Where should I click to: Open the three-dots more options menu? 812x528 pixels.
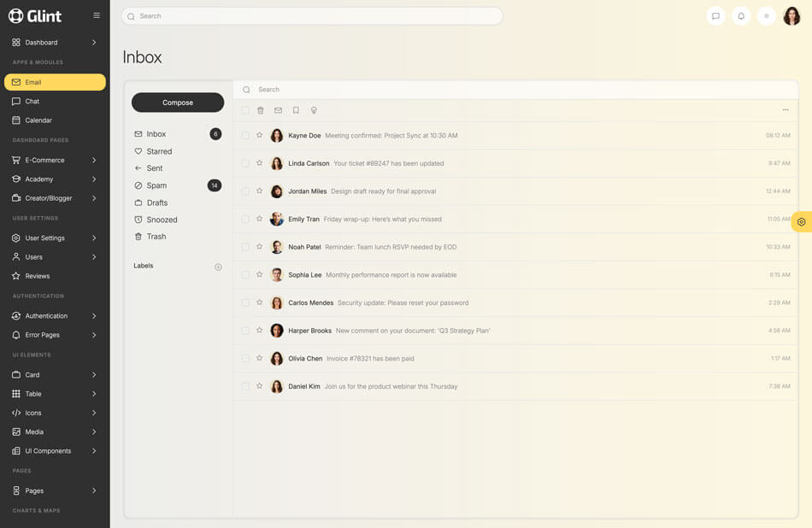tap(786, 110)
